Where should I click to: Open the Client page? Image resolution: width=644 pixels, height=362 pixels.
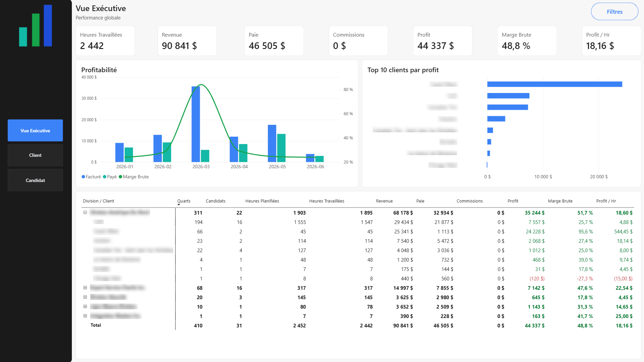coord(35,155)
